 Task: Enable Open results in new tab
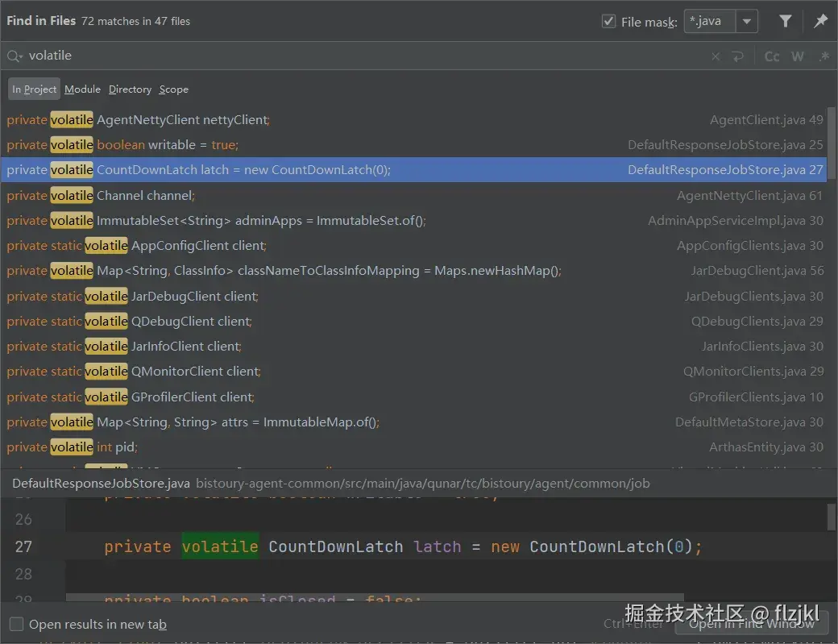pos(17,624)
